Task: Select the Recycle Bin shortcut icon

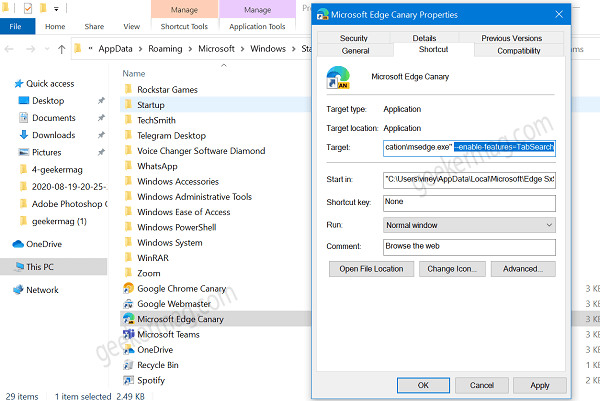Action: coord(128,365)
